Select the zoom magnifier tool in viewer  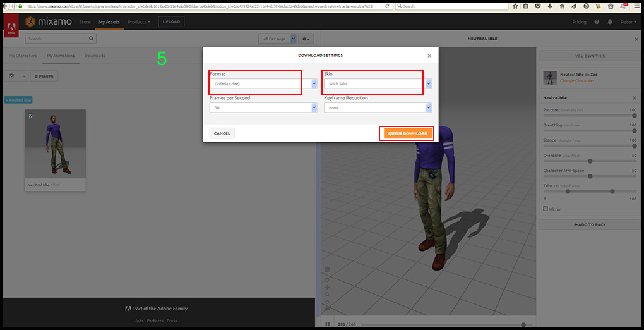coord(327,295)
